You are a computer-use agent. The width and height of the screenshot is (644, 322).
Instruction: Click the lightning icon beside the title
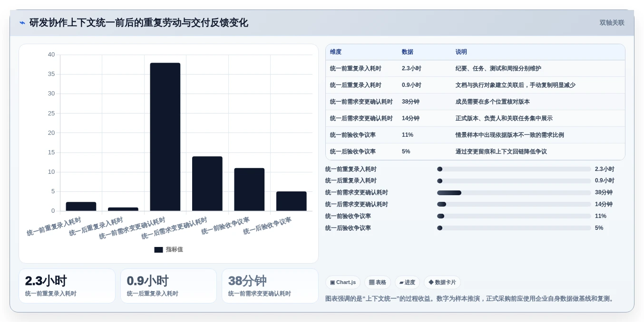point(22,23)
